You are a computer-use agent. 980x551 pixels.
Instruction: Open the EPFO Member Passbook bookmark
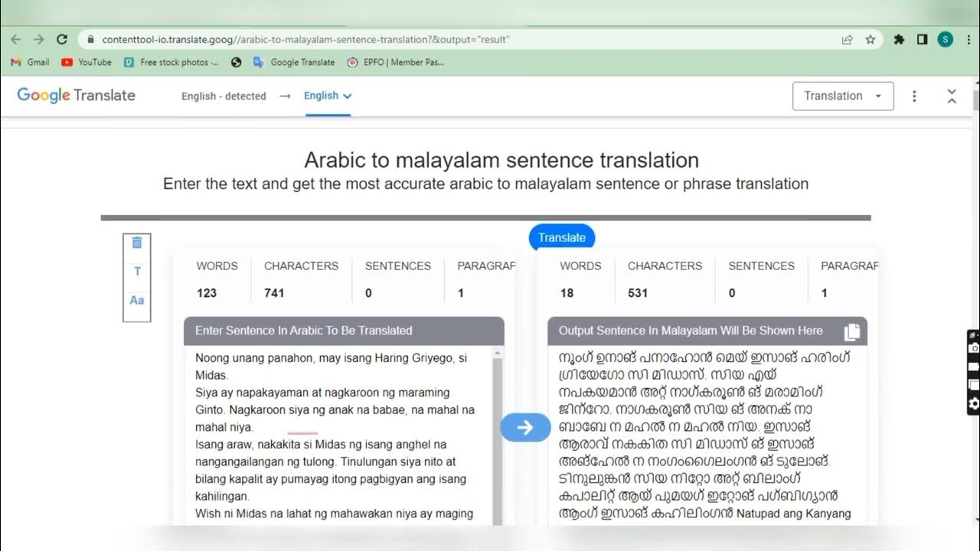pos(395,62)
